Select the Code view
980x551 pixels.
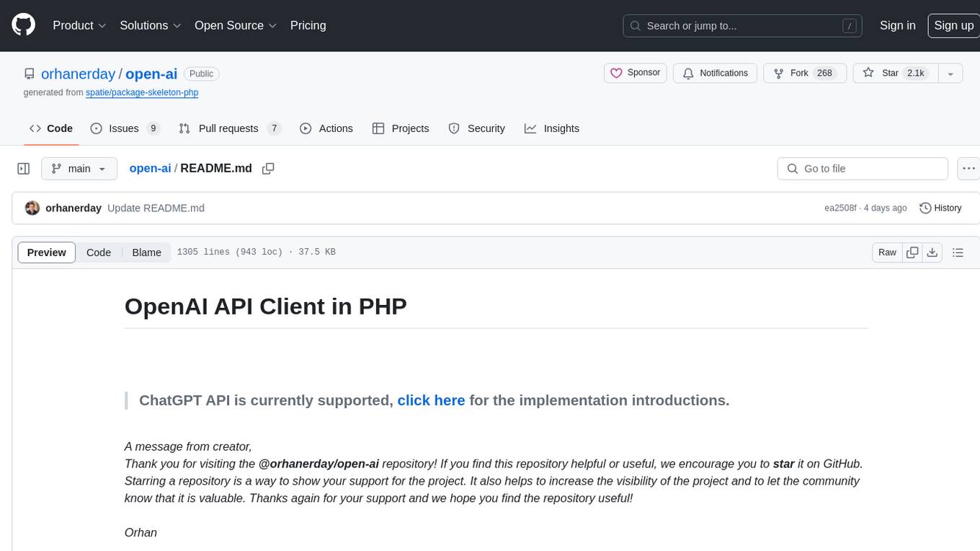pos(99,252)
